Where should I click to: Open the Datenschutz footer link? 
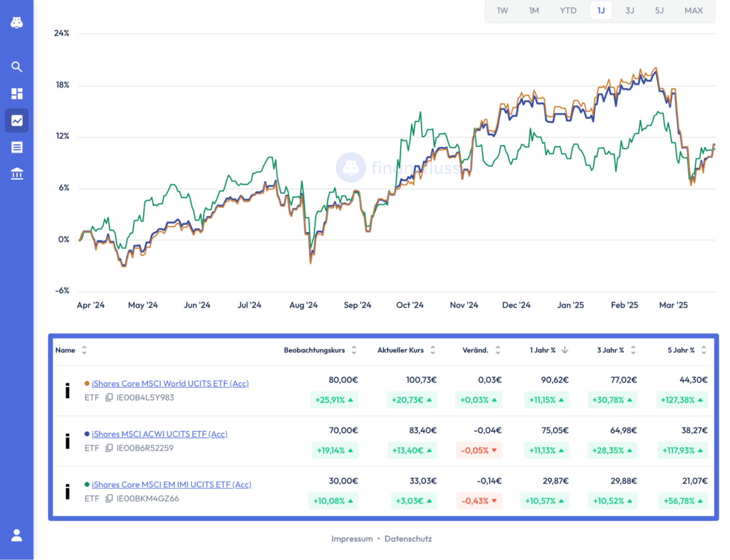408,539
